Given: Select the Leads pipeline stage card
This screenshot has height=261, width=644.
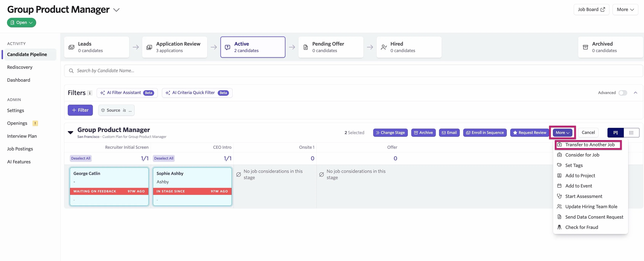Looking at the screenshot, I should [x=97, y=47].
